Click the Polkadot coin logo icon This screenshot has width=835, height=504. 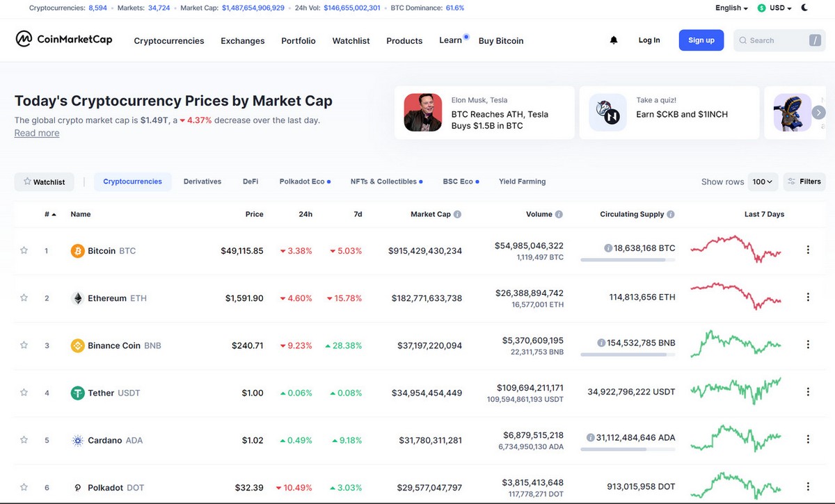click(x=78, y=487)
